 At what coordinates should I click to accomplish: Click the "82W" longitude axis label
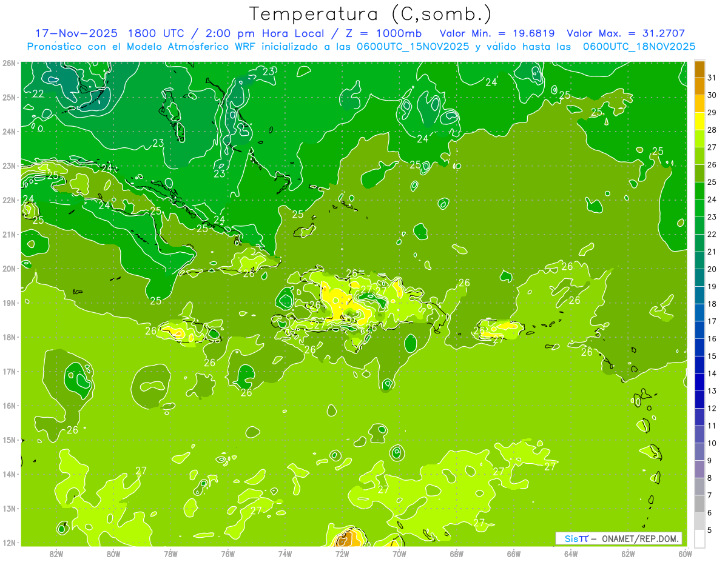[56, 554]
